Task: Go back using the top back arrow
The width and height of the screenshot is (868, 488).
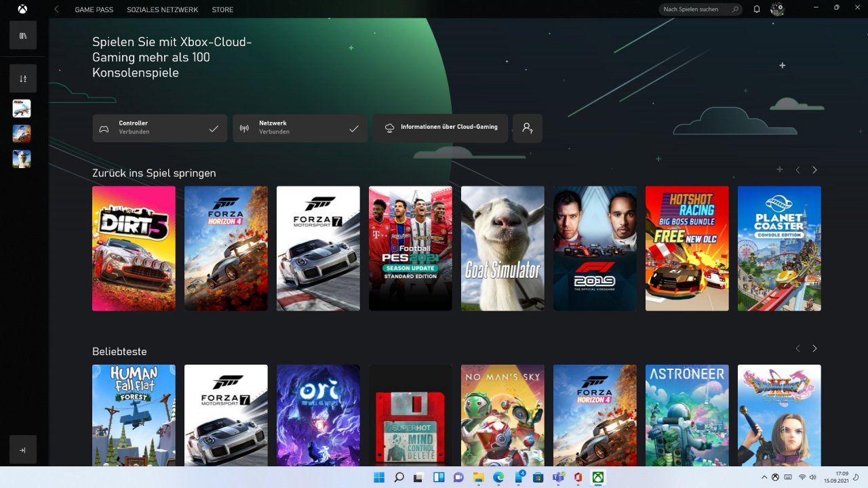Action: pos(56,9)
